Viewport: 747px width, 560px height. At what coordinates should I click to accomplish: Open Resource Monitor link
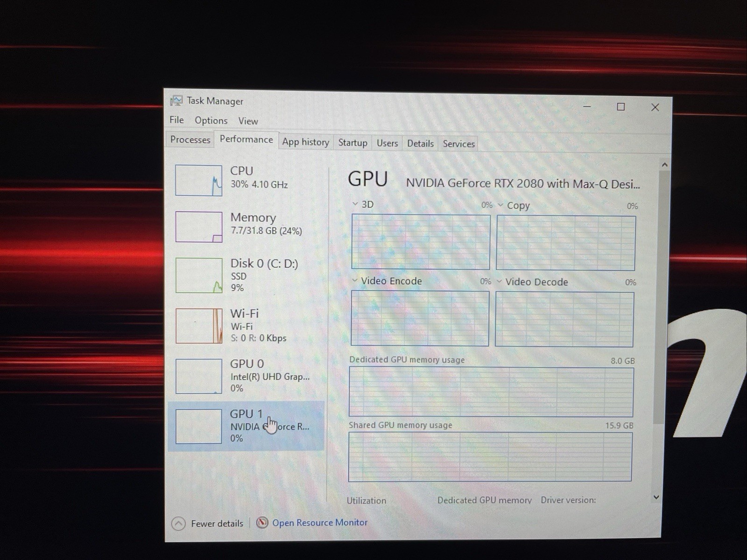(320, 523)
